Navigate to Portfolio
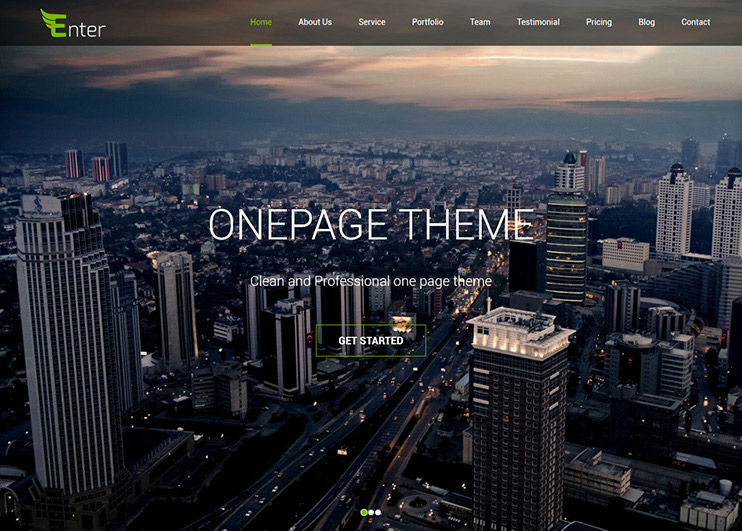The height and width of the screenshot is (531, 742). pos(427,22)
